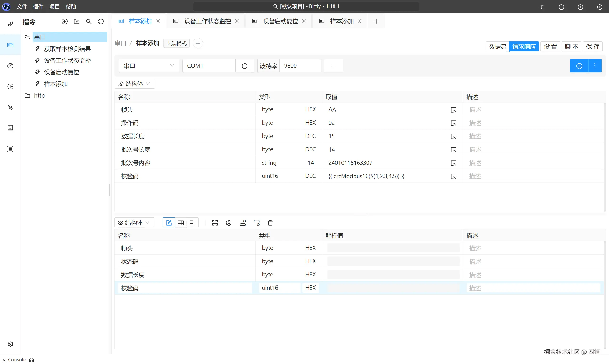Open application settings gear in sidebar

click(x=10, y=344)
